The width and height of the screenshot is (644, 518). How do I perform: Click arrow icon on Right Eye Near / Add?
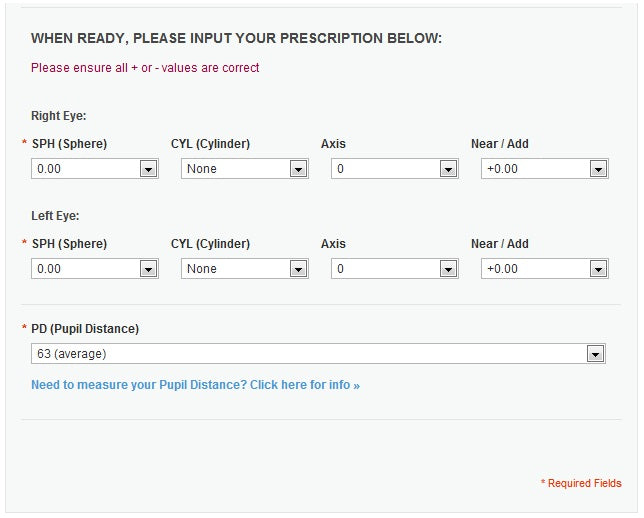click(598, 169)
